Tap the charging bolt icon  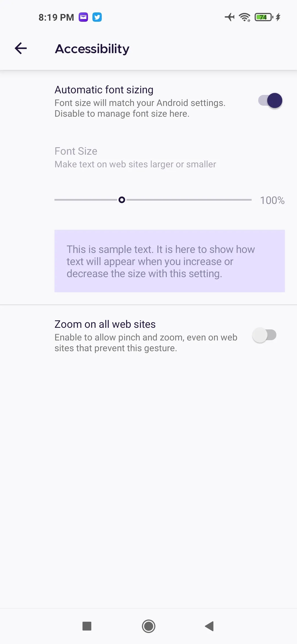point(277,17)
